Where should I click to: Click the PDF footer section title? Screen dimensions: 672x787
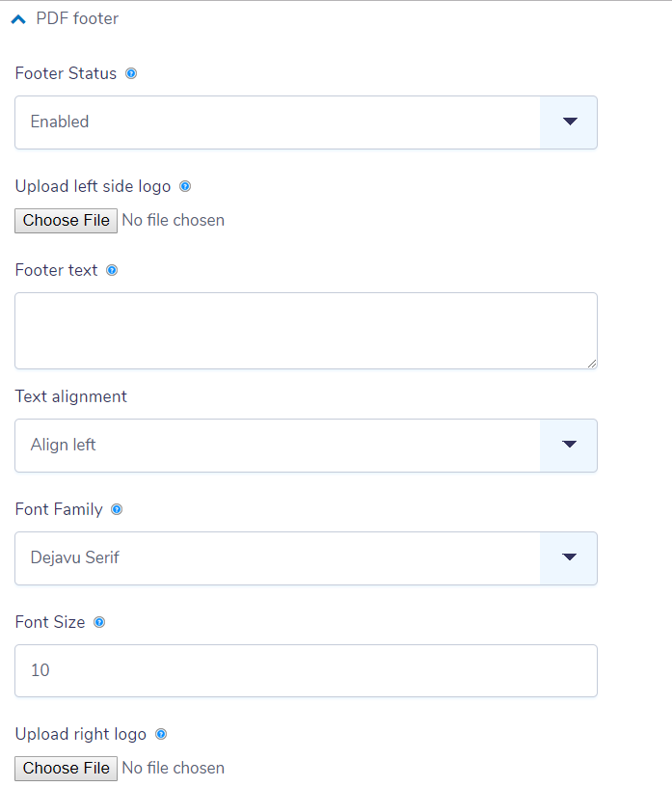[x=77, y=18]
